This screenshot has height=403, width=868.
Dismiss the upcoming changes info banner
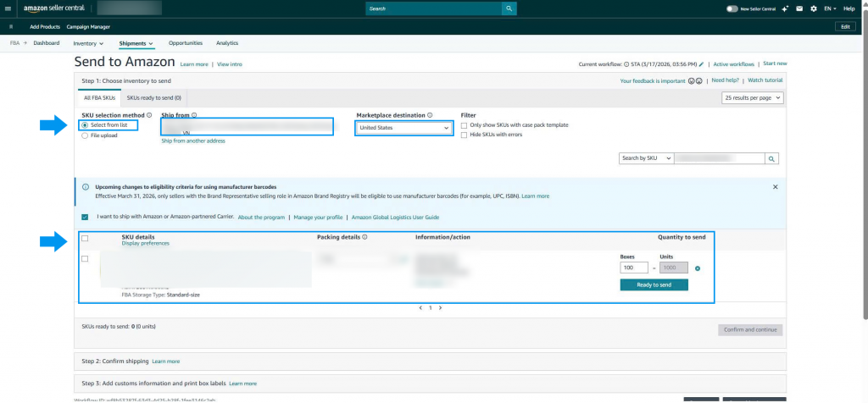pos(775,186)
